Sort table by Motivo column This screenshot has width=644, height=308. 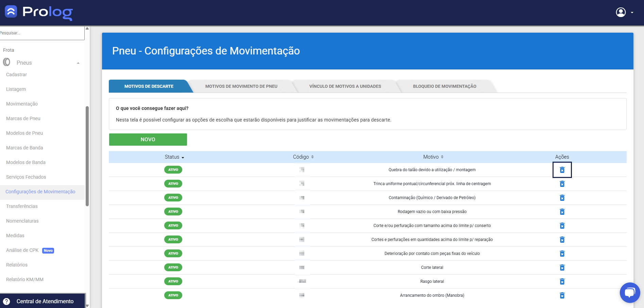point(433,157)
